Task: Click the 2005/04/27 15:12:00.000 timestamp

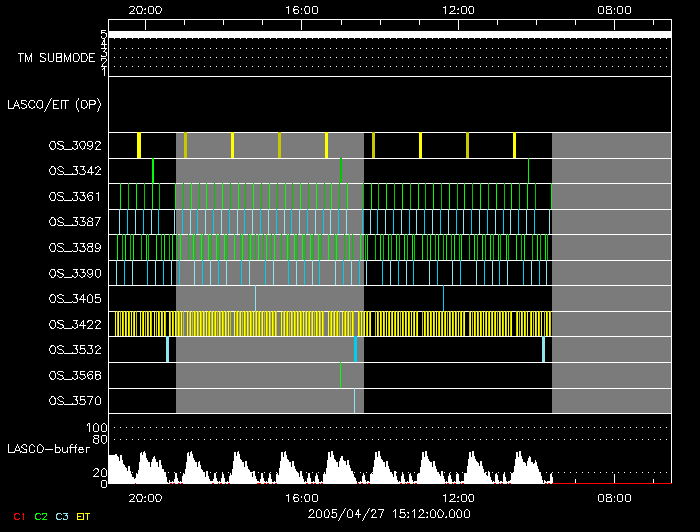Action: [388, 514]
